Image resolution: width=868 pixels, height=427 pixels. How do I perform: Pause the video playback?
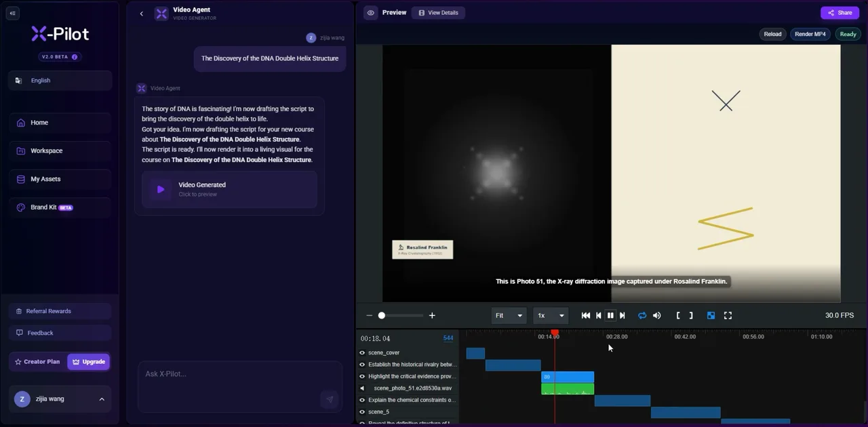pyautogui.click(x=610, y=315)
